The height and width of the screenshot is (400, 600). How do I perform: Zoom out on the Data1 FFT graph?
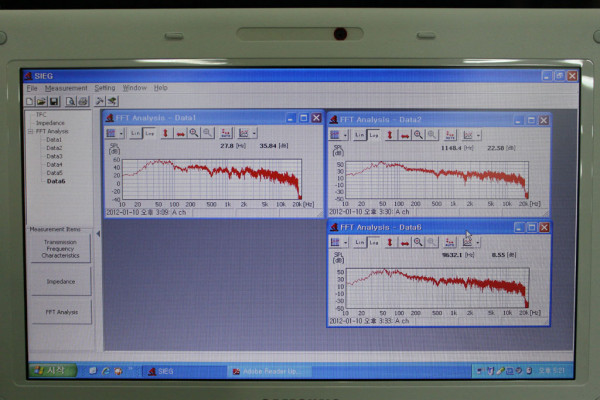(207, 133)
